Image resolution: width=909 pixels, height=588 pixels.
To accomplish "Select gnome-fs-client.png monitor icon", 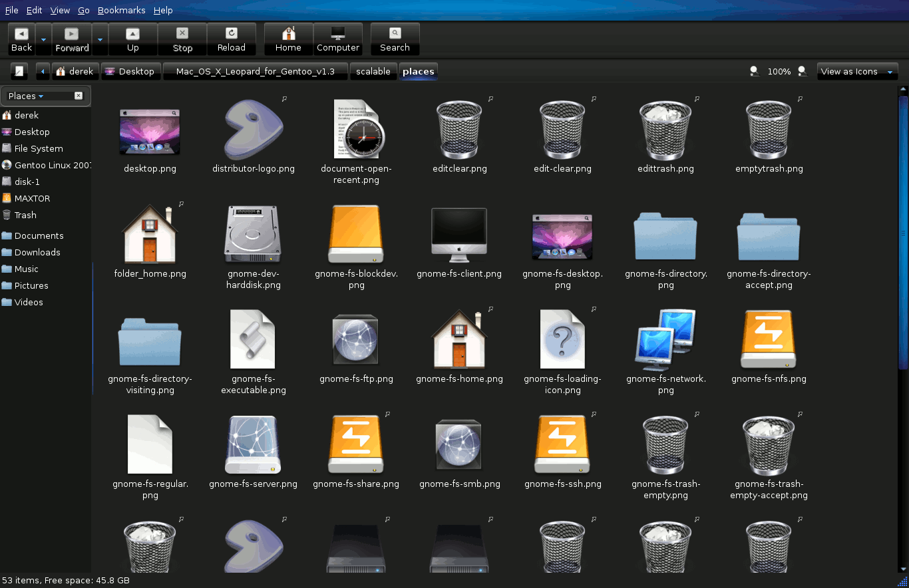I will pyautogui.click(x=459, y=234).
